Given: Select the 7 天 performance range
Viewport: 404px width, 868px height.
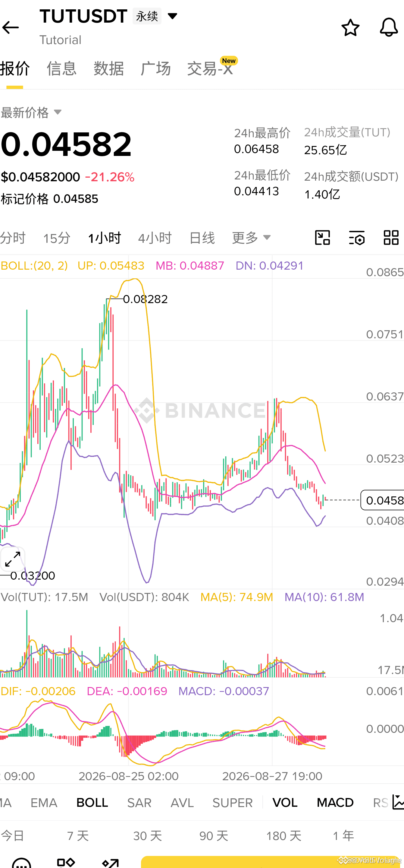Looking at the screenshot, I should (x=78, y=836).
